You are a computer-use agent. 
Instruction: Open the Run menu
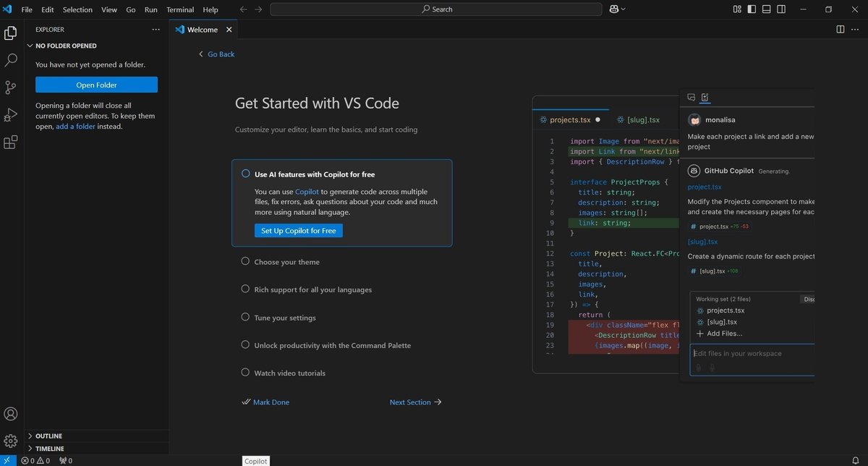[151, 9]
